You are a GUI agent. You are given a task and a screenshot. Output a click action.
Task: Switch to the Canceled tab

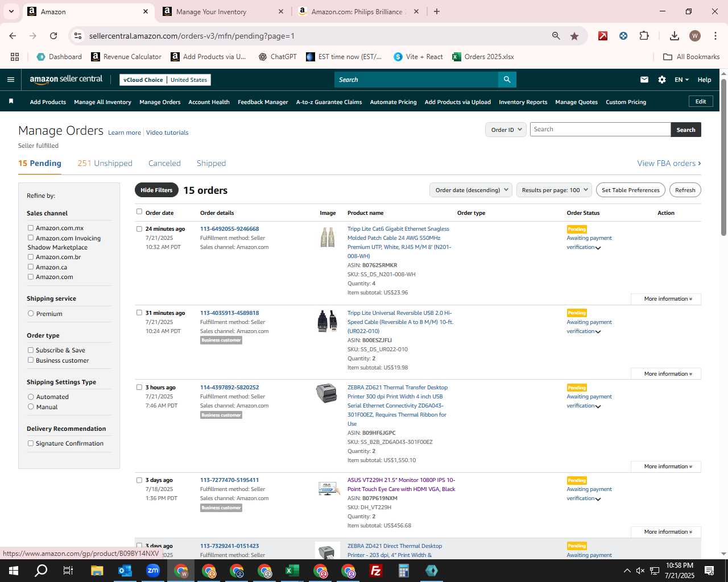(x=164, y=163)
